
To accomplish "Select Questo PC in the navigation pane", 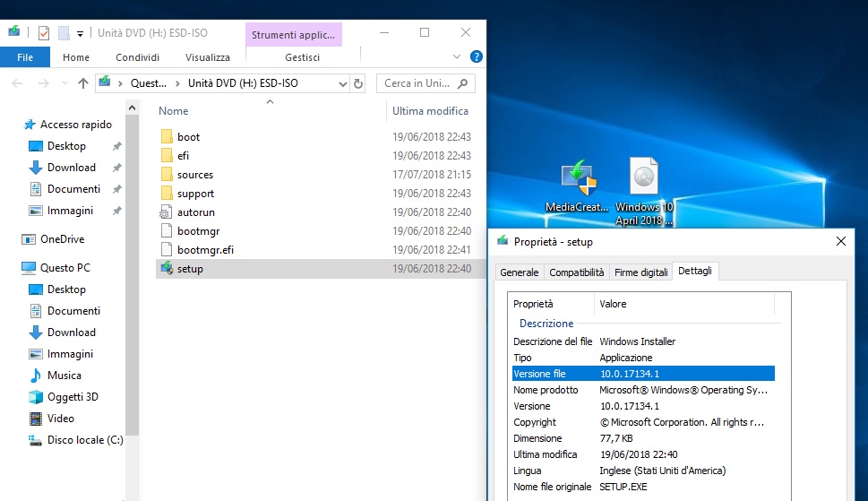I will pos(64,267).
